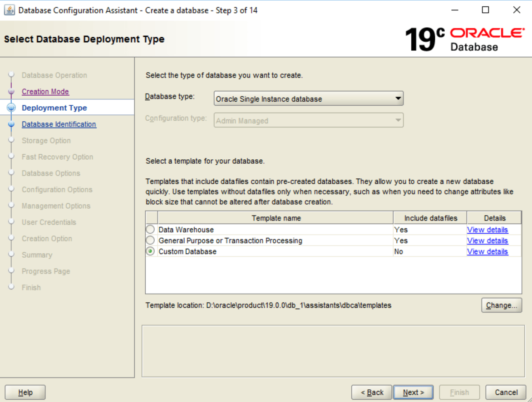Click the Java icon in the title bar
532x402 pixels.
[x=9, y=10]
